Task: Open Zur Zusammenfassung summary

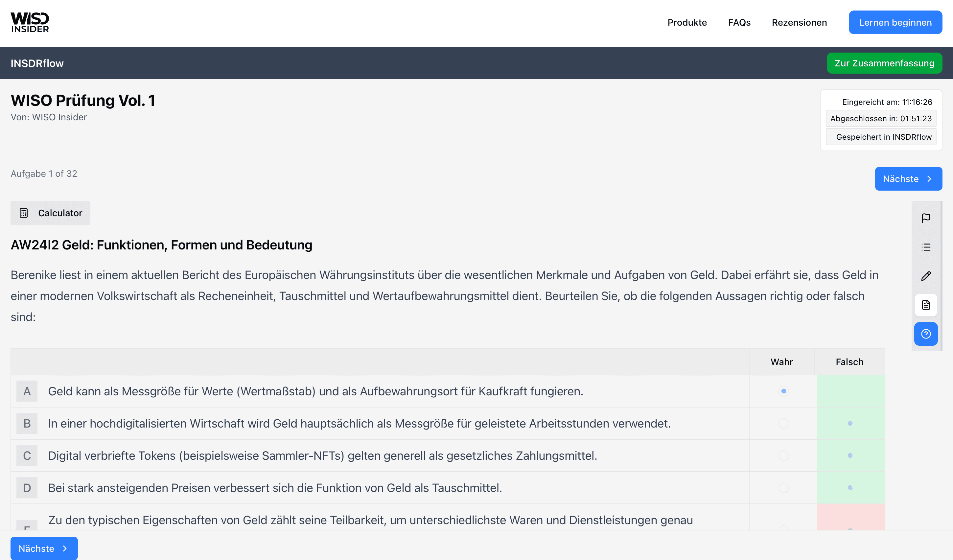Action: [x=884, y=63]
